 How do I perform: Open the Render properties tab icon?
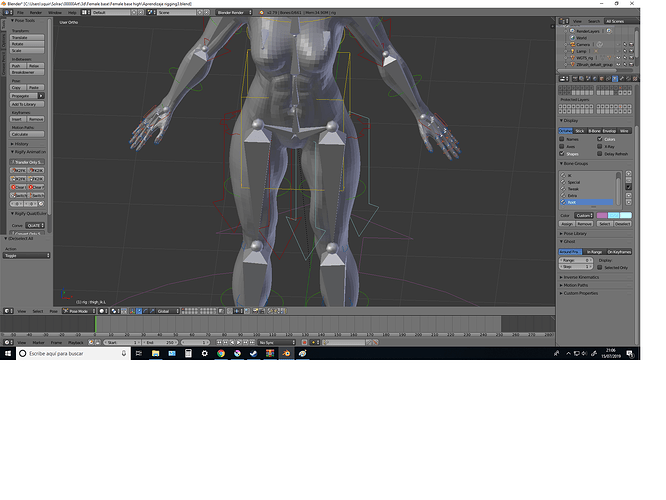coord(575,79)
